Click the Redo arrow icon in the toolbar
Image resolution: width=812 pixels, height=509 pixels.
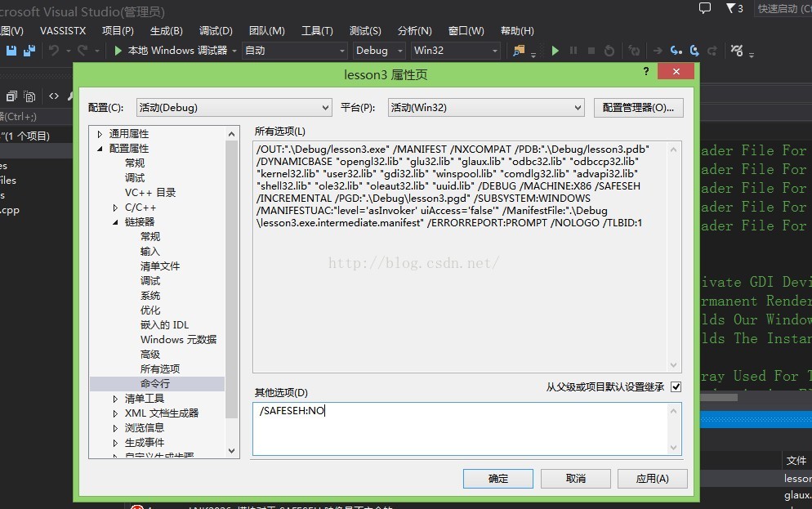click(x=83, y=50)
